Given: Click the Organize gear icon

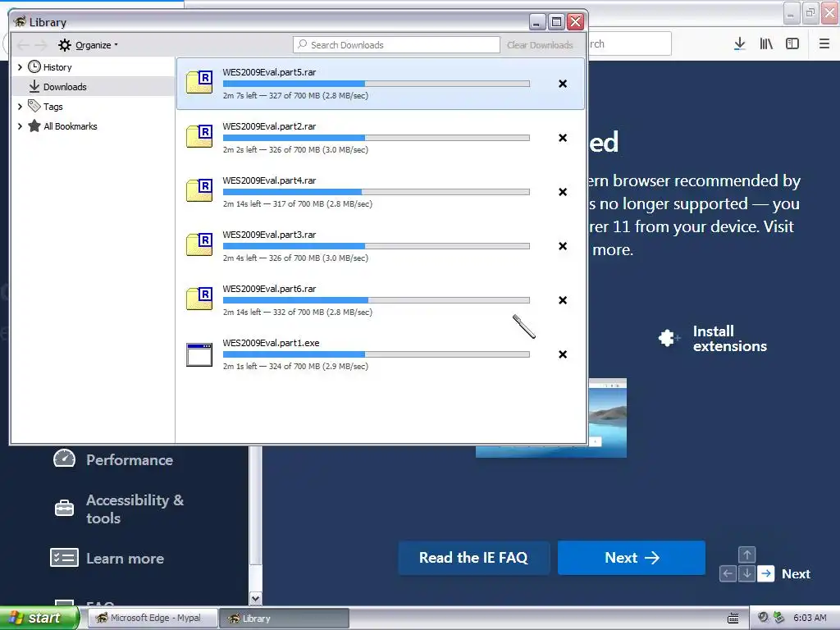Looking at the screenshot, I should pyautogui.click(x=65, y=45).
